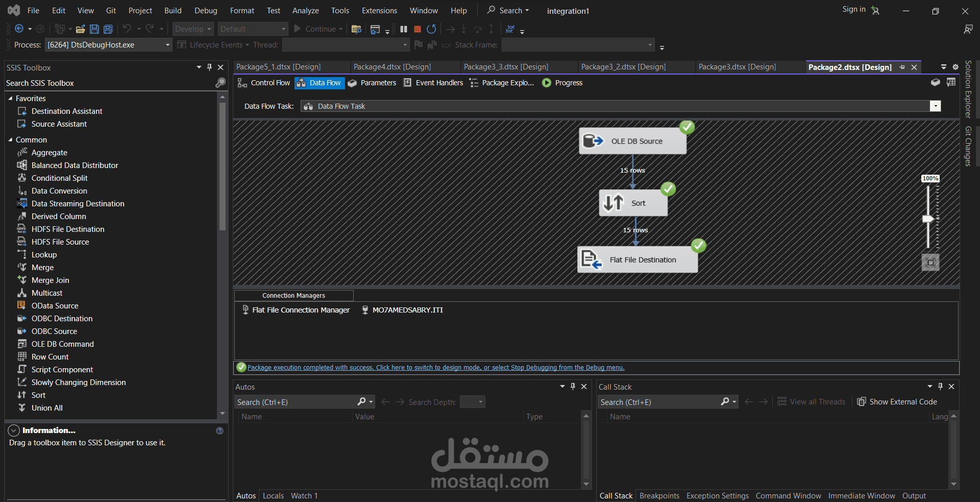The height and width of the screenshot is (502, 980).
Task: Toggle pin on Package2.dtsx tab
Action: [902, 67]
